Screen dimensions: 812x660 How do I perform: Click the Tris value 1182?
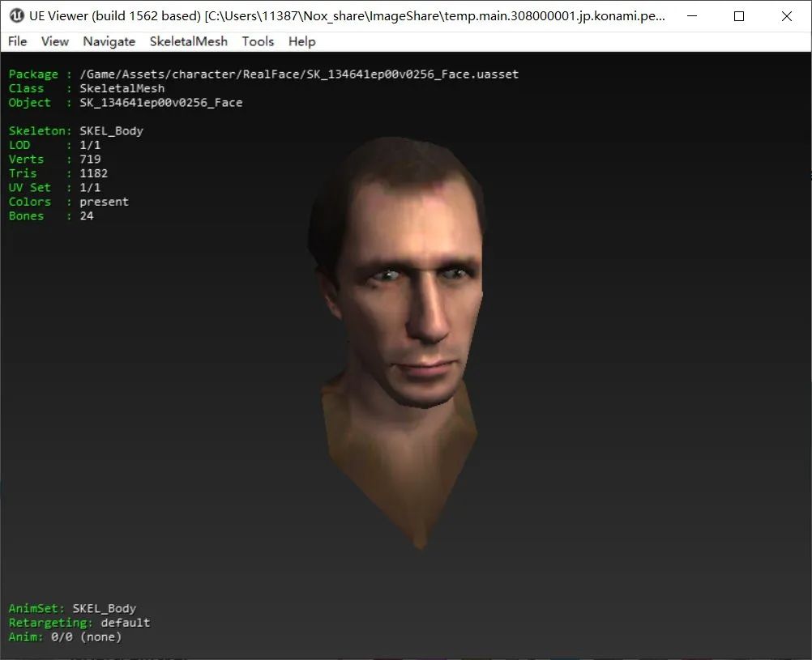[94, 173]
